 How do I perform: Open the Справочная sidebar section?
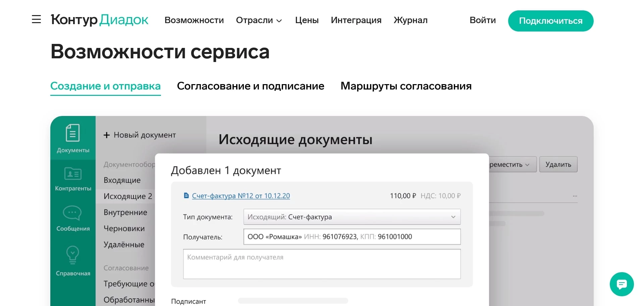72,261
